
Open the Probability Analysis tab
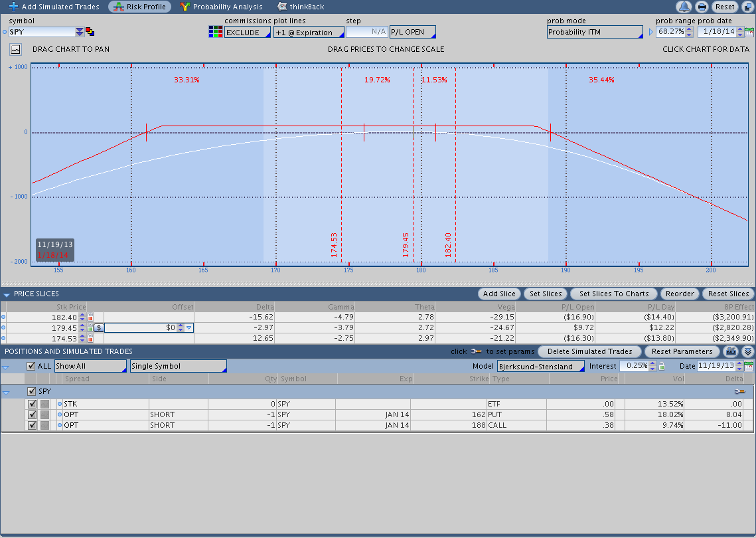click(x=221, y=7)
